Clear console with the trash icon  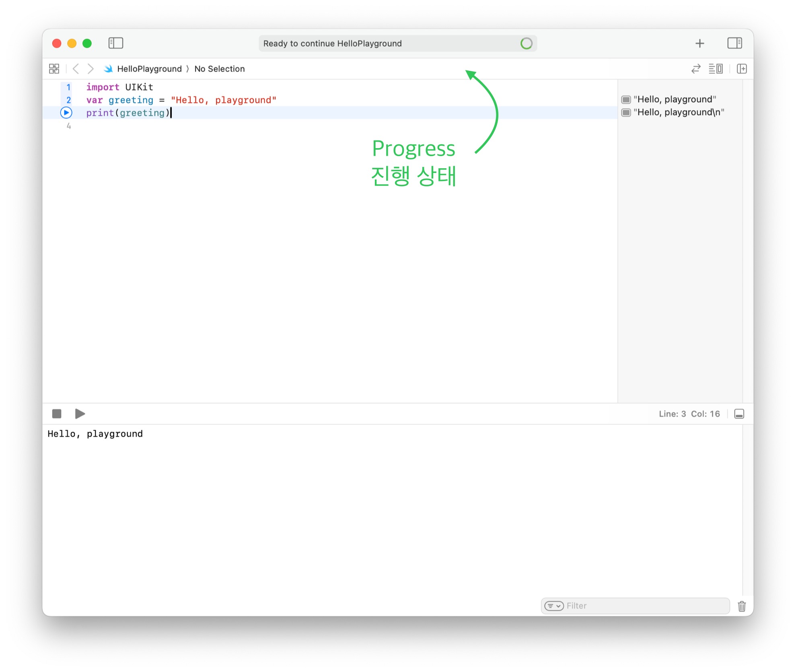click(741, 606)
